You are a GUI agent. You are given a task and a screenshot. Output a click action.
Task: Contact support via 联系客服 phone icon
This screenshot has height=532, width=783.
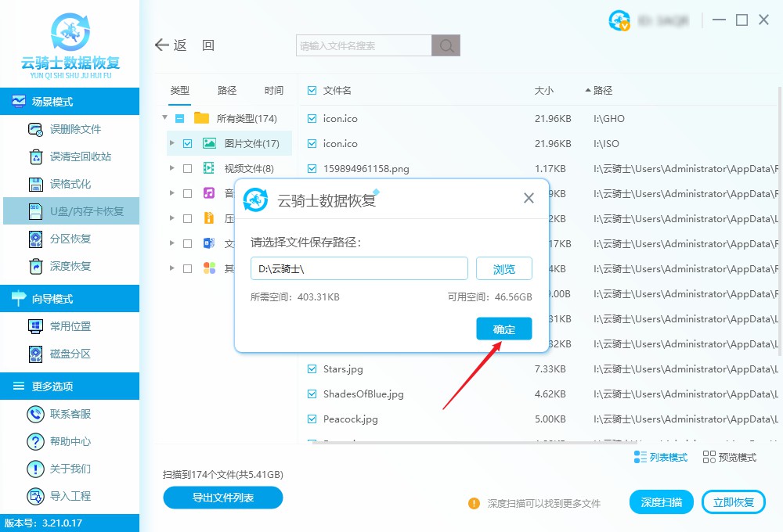[x=35, y=414]
